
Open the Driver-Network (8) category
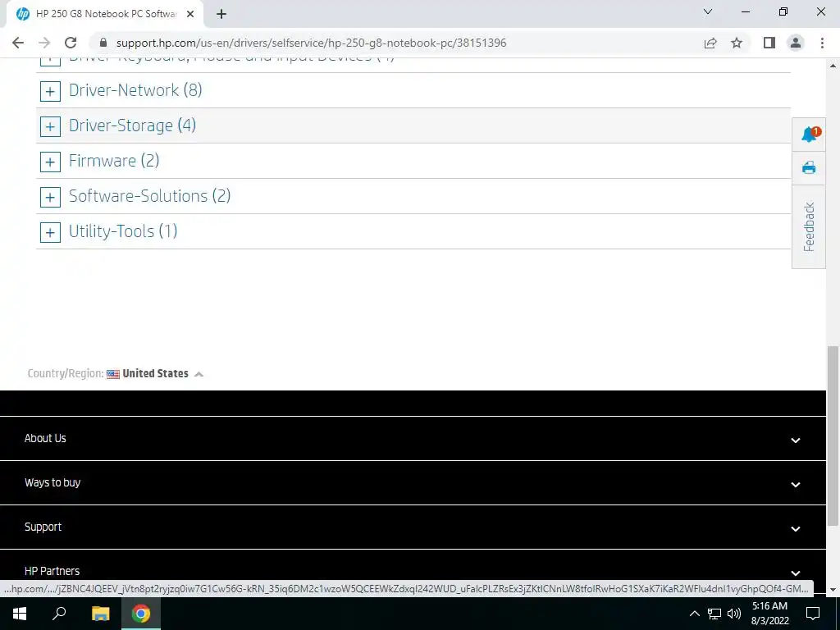(x=135, y=90)
